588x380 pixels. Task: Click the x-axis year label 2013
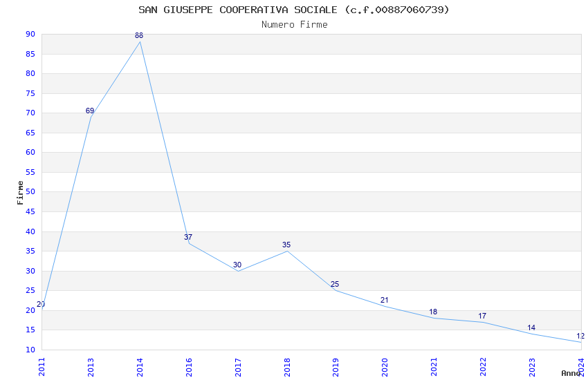[91, 367]
